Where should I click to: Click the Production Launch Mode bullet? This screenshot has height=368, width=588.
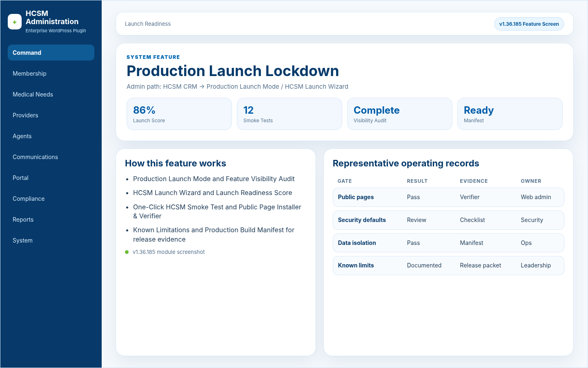pos(214,179)
